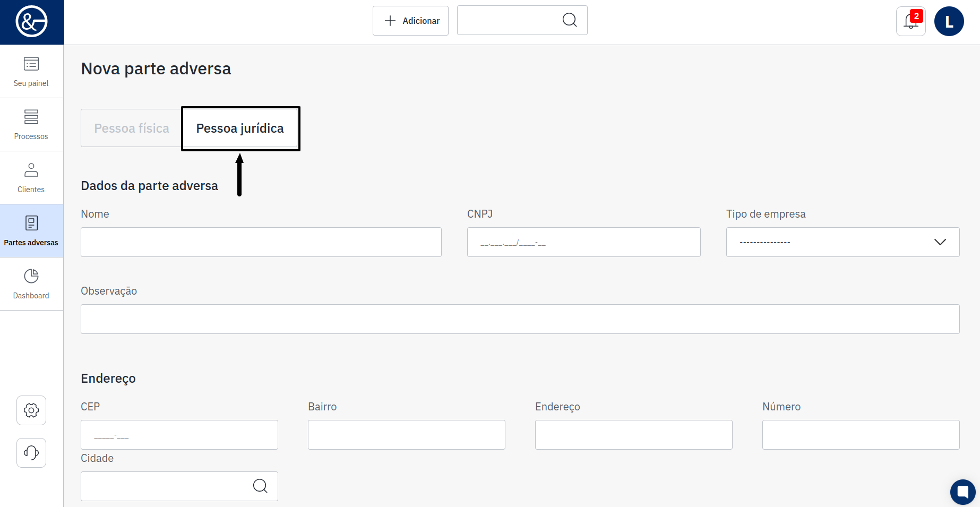Click the Observação text field

[520, 319]
